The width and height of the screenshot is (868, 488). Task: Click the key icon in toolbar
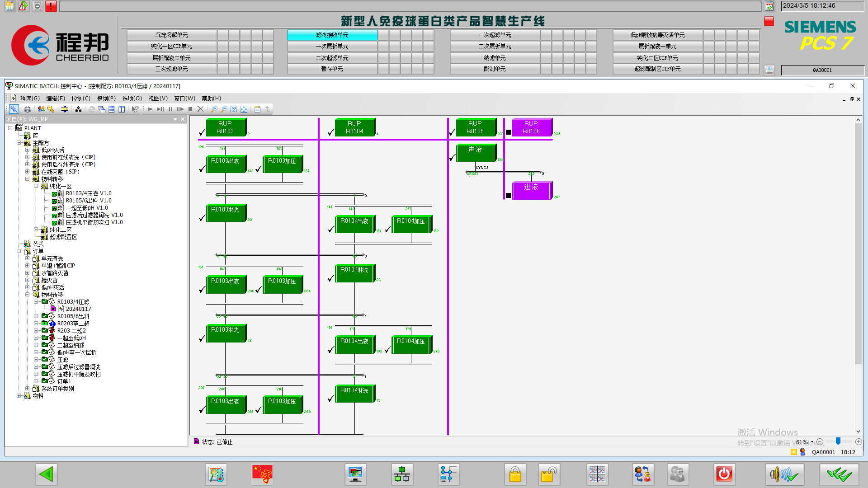click(x=51, y=109)
